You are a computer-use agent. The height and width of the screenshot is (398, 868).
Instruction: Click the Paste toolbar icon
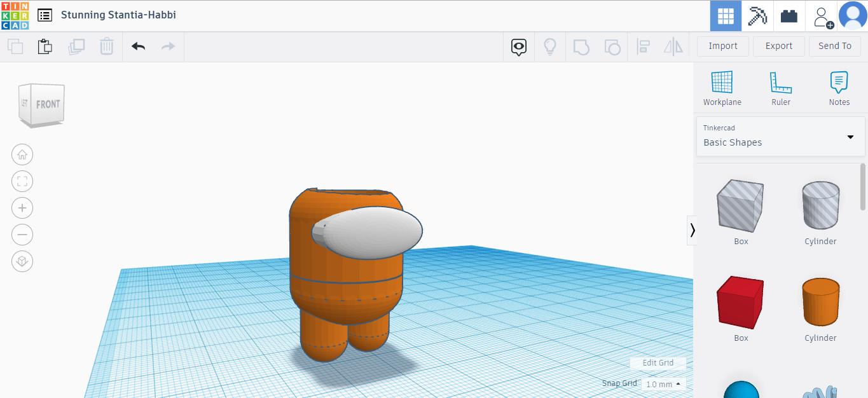(x=45, y=46)
